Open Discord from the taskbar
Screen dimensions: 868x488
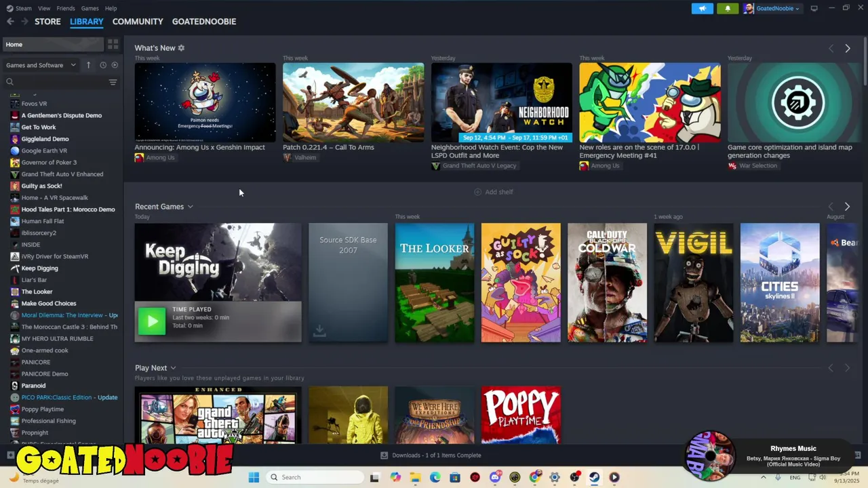495,477
